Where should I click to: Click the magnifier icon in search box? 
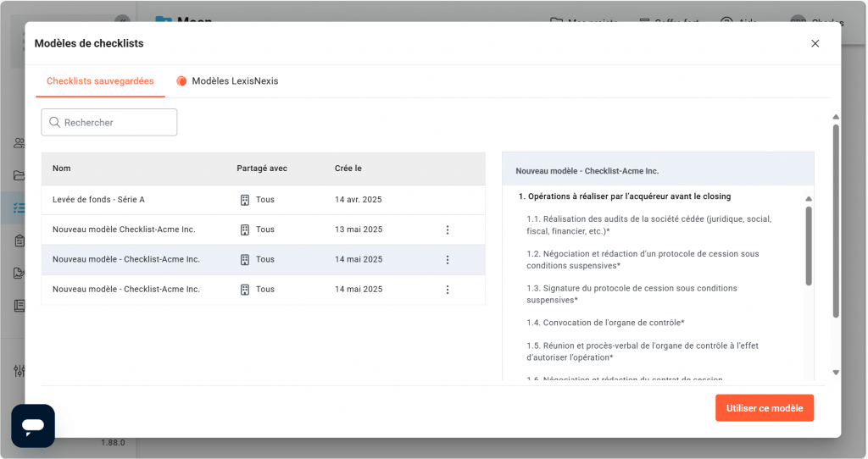(55, 123)
